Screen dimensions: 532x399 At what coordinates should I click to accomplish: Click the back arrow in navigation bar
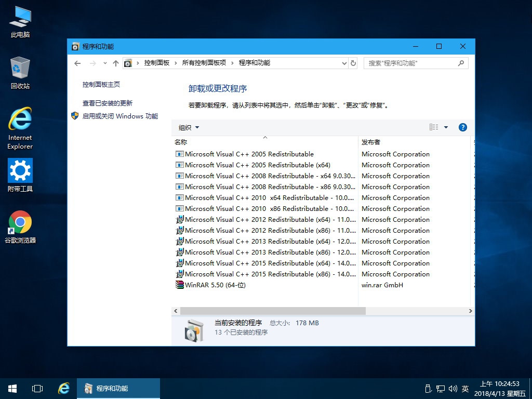(77, 63)
